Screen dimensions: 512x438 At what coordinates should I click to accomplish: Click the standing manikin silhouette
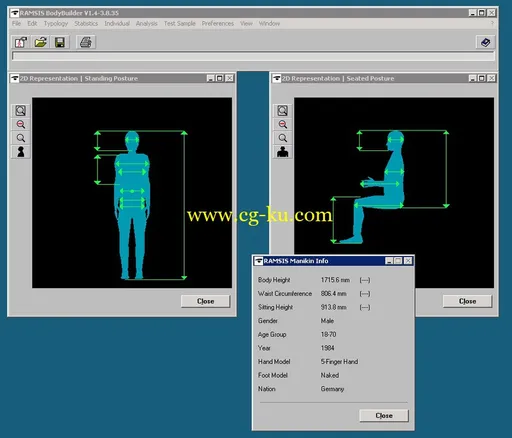tap(132, 205)
